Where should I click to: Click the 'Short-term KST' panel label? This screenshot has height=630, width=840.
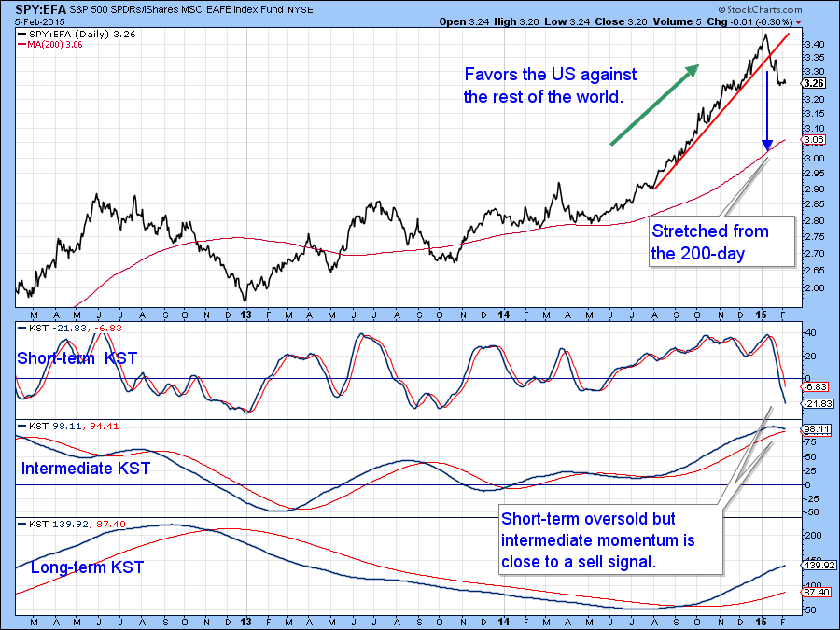tap(77, 357)
